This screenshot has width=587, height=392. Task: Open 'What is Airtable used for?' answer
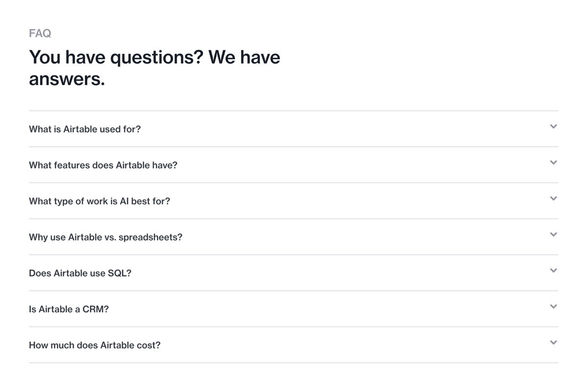point(85,129)
